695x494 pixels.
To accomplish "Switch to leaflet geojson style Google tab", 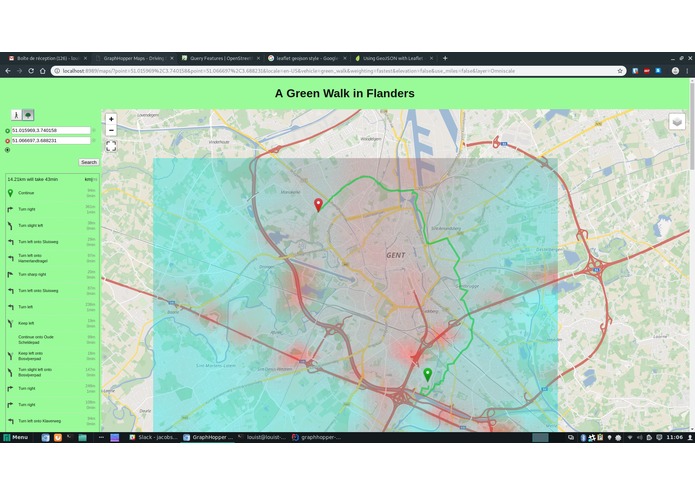I will [307, 58].
